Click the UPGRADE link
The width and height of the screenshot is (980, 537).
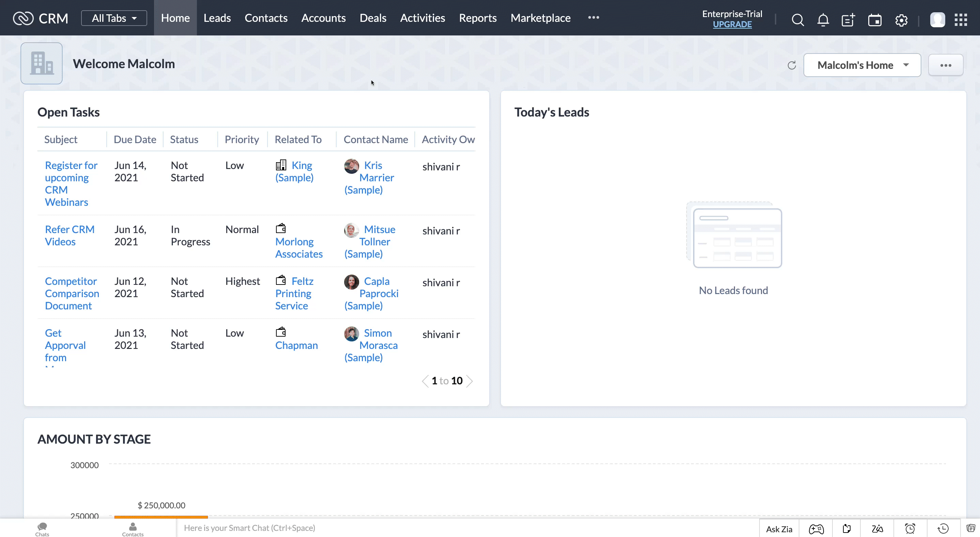(x=732, y=24)
